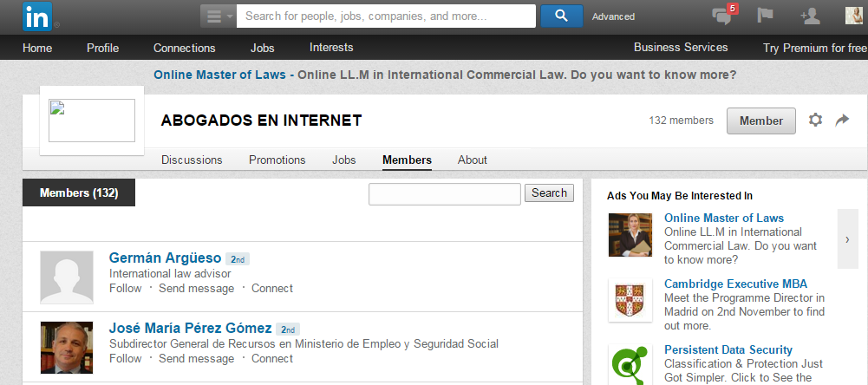868x385 pixels.
Task: Click the notifications flag icon
Action: (x=765, y=16)
